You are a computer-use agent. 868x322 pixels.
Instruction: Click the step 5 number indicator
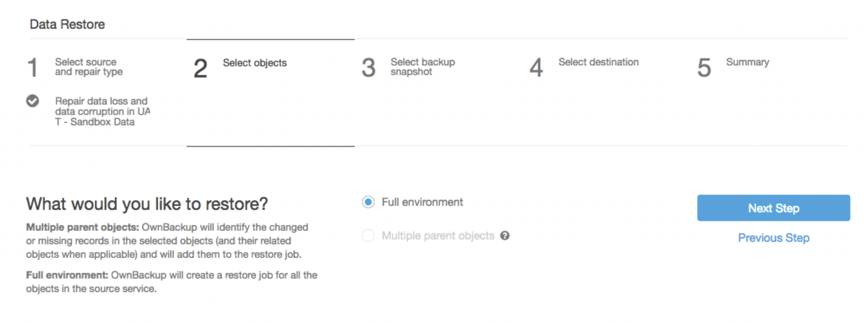pyautogui.click(x=703, y=68)
